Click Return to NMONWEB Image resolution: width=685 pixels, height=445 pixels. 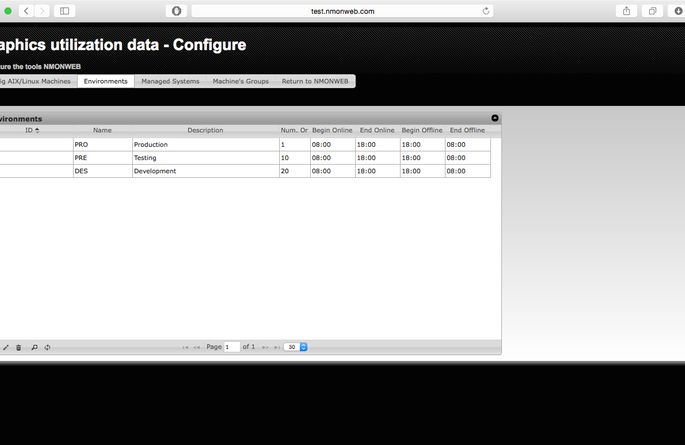[x=315, y=81]
